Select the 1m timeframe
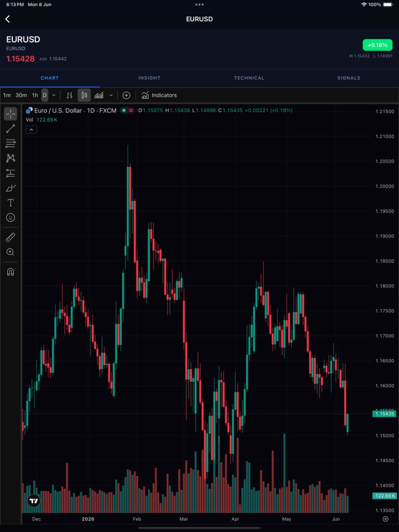Image resolution: width=399 pixels, height=532 pixels. click(7, 95)
